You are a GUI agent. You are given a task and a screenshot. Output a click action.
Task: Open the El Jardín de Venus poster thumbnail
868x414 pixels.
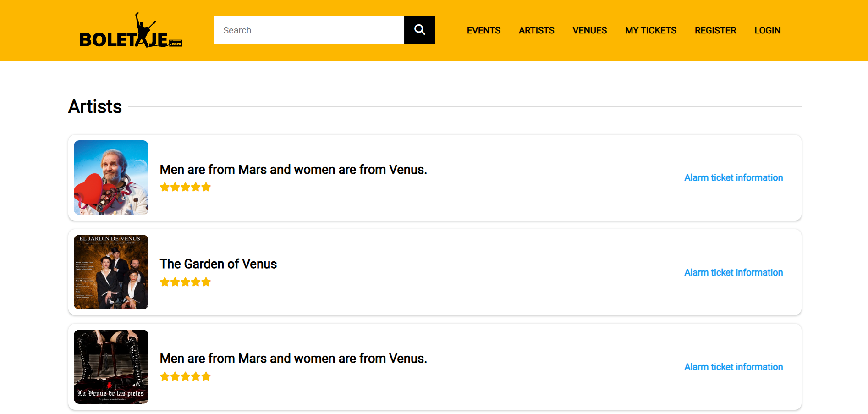coord(111,272)
